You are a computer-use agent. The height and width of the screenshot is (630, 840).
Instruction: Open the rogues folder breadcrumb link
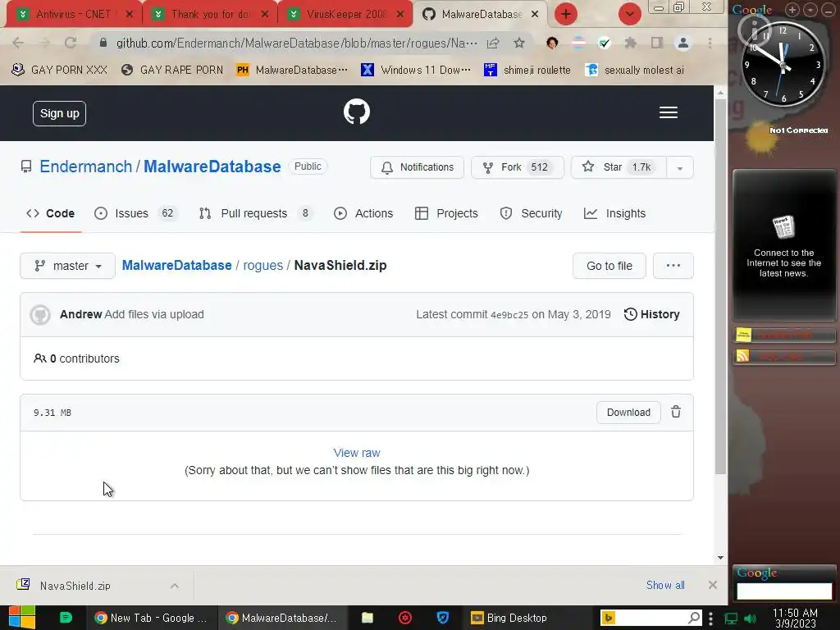[x=263, y=265]
